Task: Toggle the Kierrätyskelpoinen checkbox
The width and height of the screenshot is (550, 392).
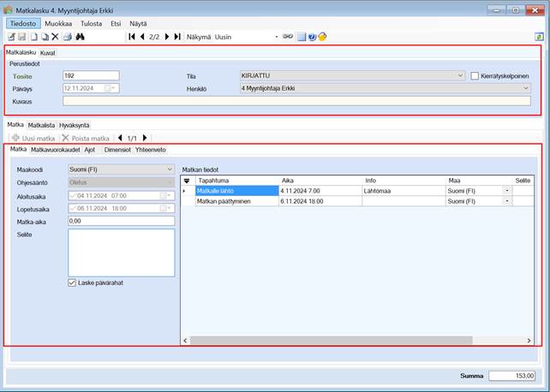Action: [x=475, y=75]
